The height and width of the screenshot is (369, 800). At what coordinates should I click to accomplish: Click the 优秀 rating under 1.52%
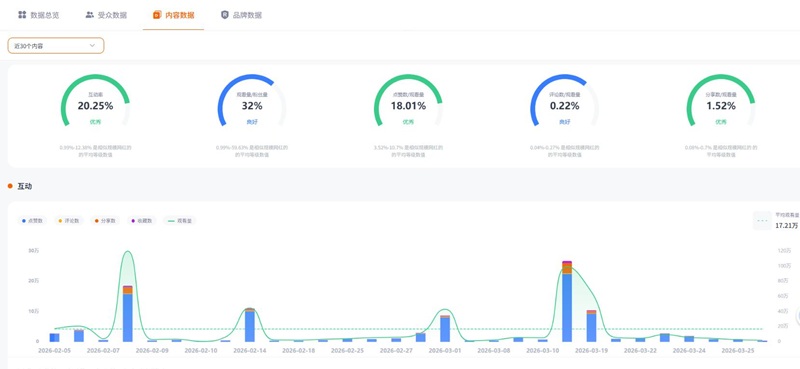pos(720,122)
